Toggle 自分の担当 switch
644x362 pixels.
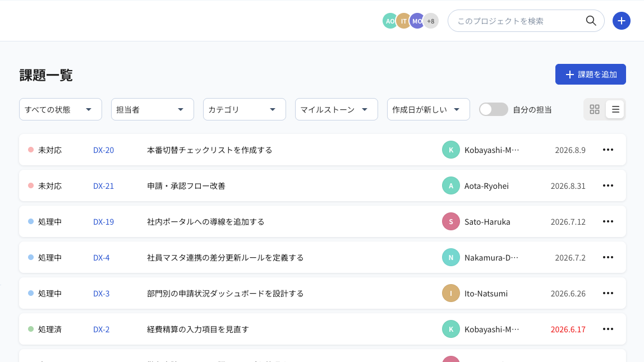(x=493, y=109)
